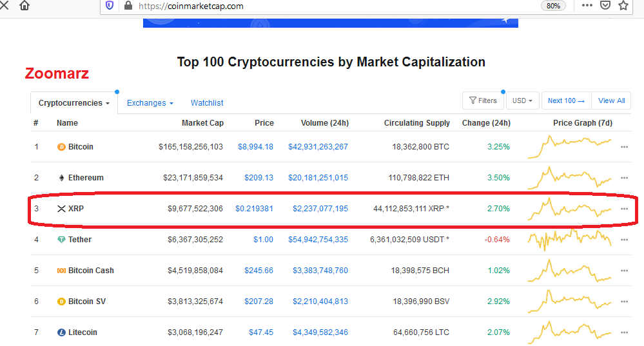644x346 pixels.
Task: Open the page actions three-dot menu
Action: tap(587, 5)
